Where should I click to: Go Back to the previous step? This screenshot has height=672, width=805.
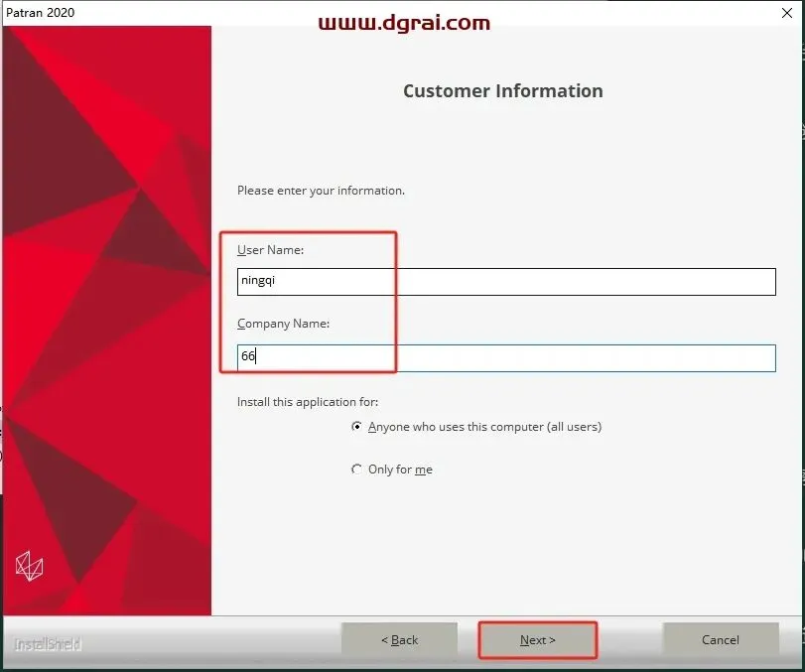399,640
